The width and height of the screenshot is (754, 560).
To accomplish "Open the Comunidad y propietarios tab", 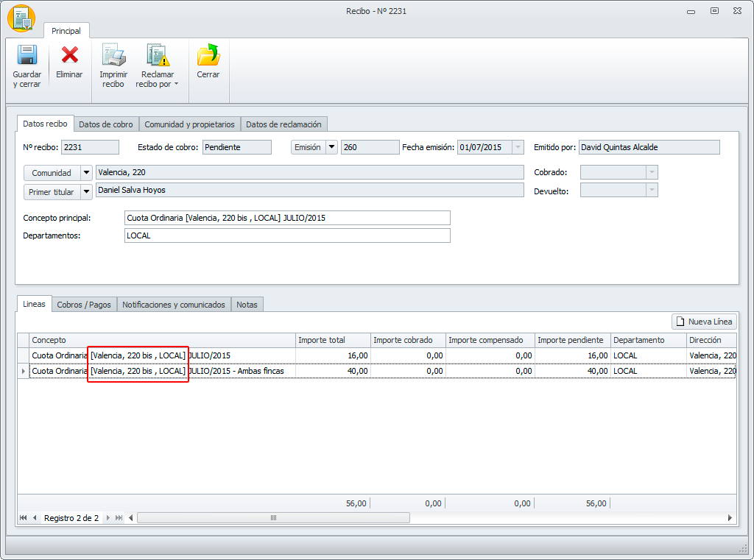I will pyautogui.click(x=189, y=124).
